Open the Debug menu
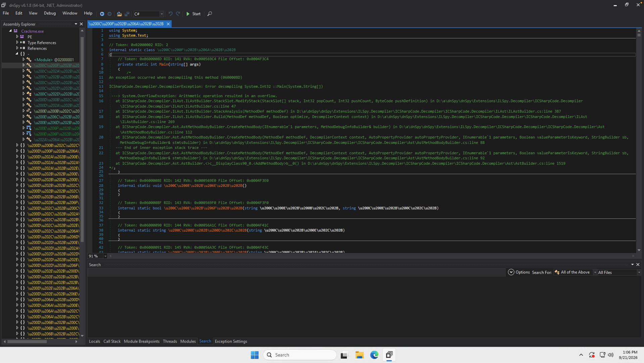This screenshot has width=644, height=363. point(50,13)
